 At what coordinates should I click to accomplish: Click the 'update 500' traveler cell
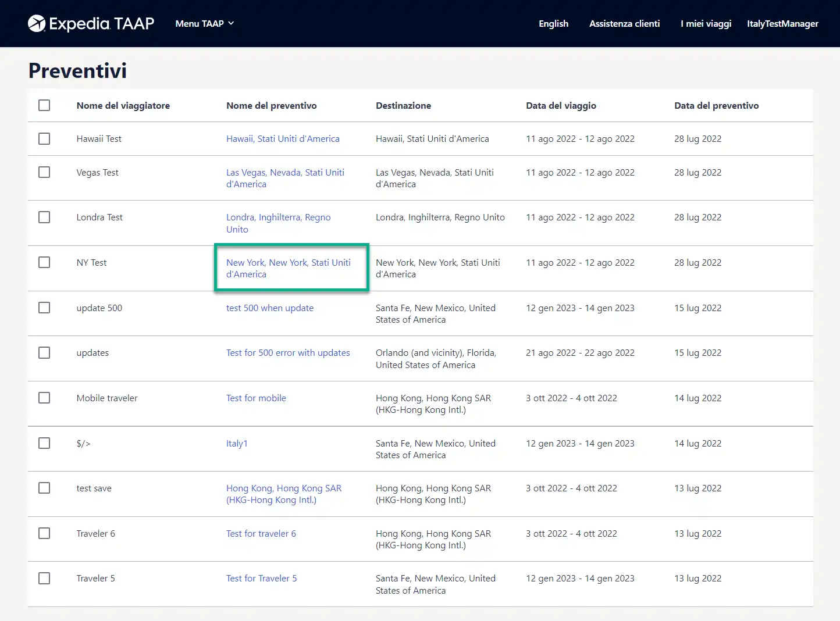(99, 308)
